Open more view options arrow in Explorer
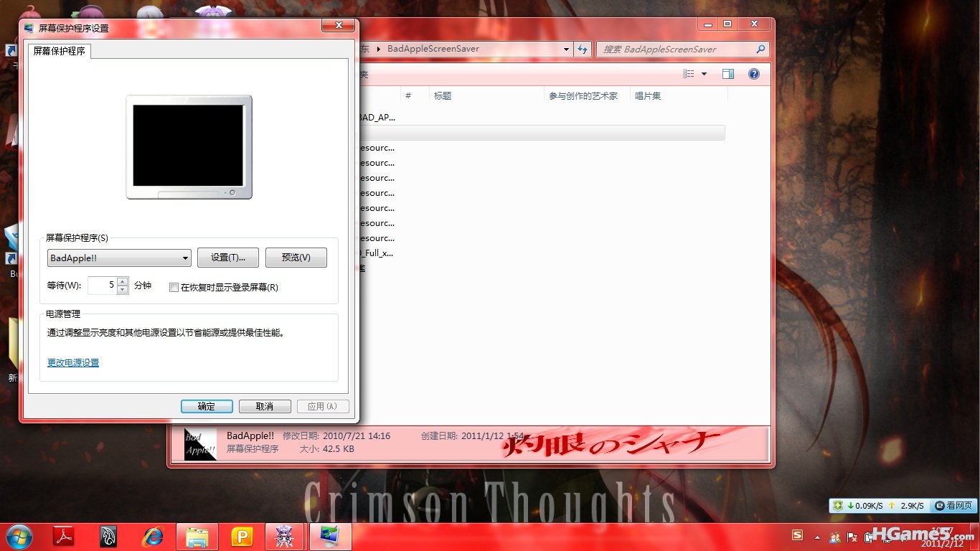The image size is (980, 551). [x=704, y=74]
